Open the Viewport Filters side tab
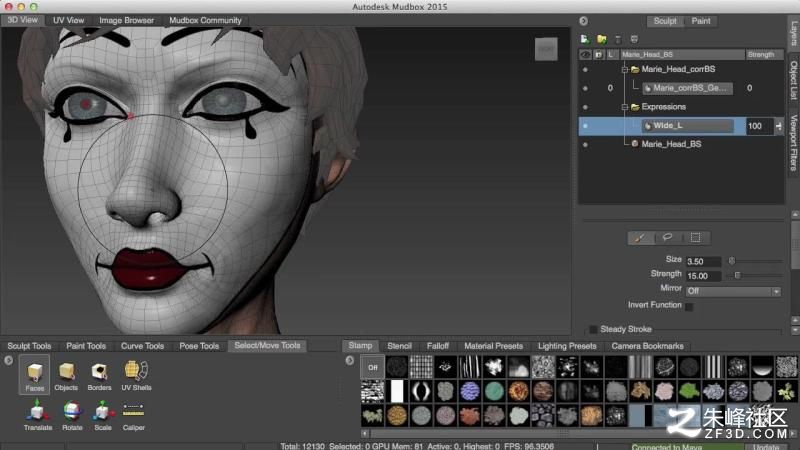The width and height of the screenshot is (800, 450). [x=793, y=142]
